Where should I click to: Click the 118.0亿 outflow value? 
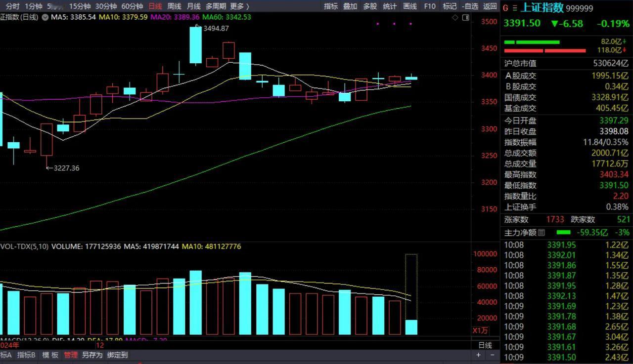click(x=609, y=50)
